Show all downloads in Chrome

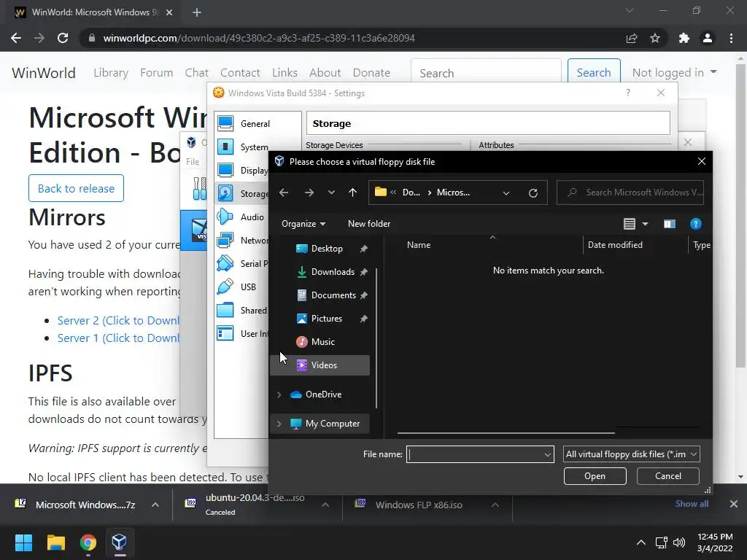692,504
